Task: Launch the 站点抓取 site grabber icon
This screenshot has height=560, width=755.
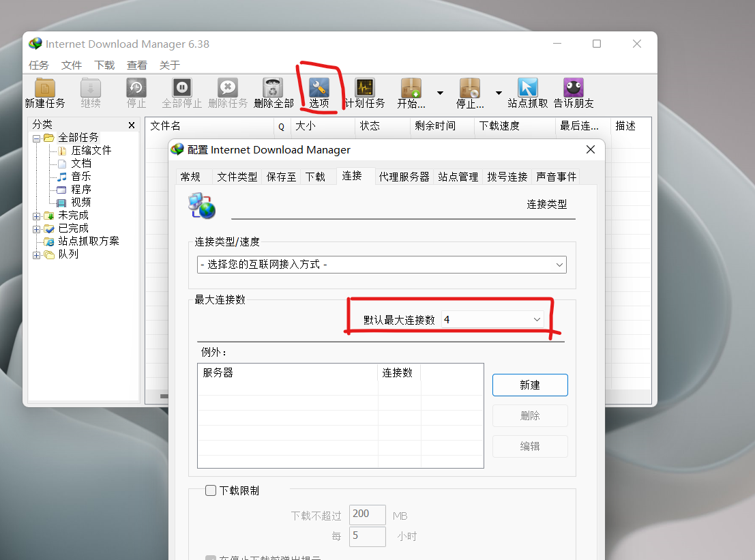Action: [527, 88]
